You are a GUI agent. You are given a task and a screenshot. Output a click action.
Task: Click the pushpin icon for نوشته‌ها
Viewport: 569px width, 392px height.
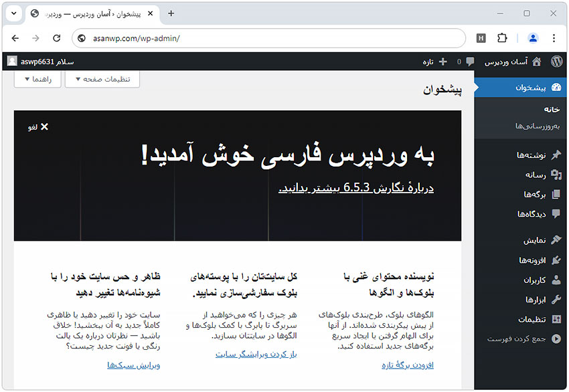[556, 155]
